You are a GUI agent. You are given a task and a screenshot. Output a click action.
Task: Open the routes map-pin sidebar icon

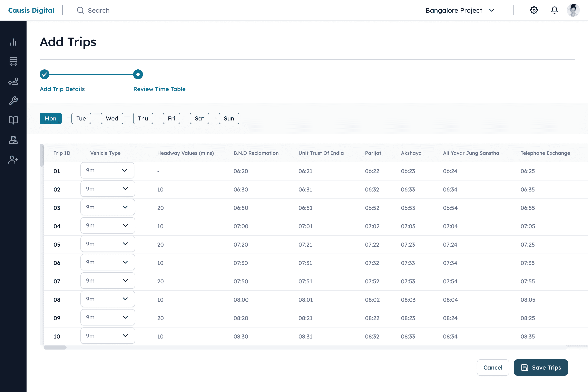point(13,81)
